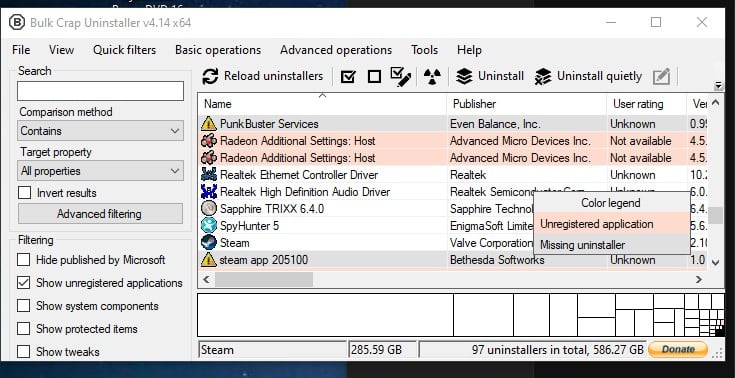Click the radioactive target-uninstall toolbar icon

[432, 76]
